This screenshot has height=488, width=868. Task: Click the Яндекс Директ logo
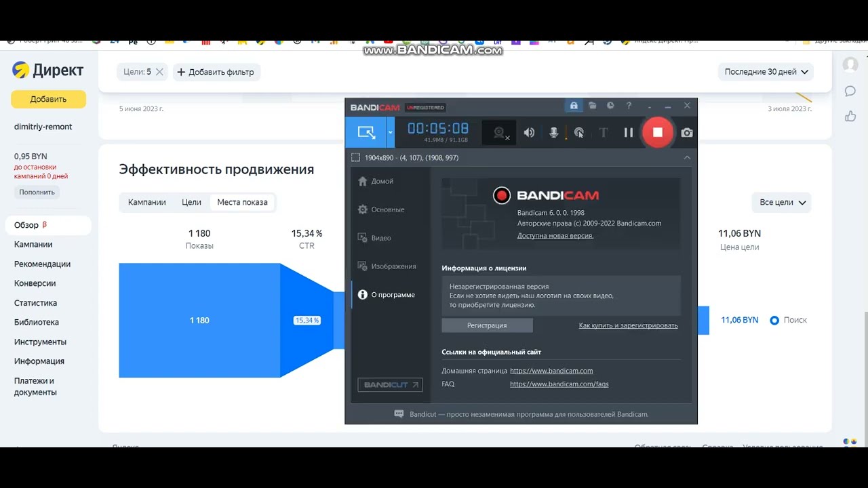(48, 70)
